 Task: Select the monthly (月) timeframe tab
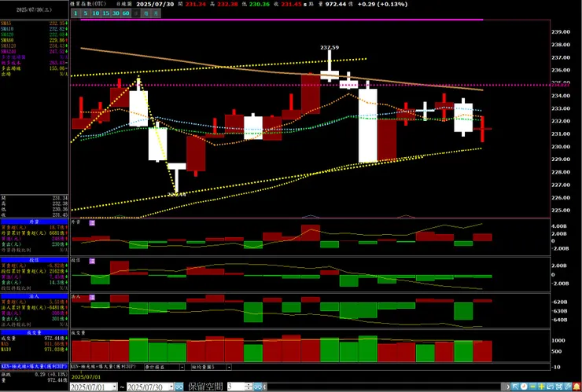pyautogui.click(x=156, y=13)
